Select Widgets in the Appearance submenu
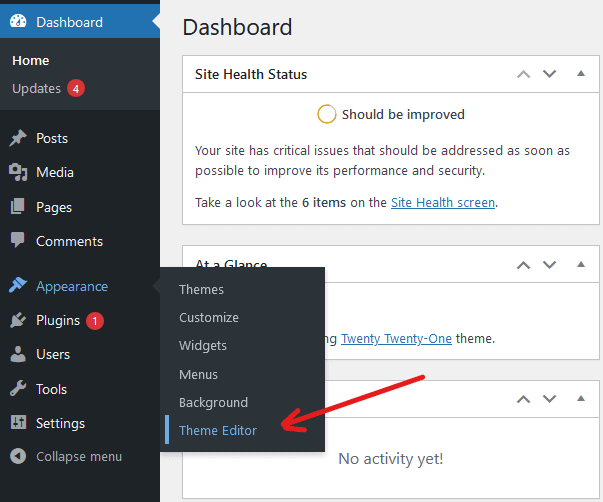The image size is (603, 502). (203, 345)
